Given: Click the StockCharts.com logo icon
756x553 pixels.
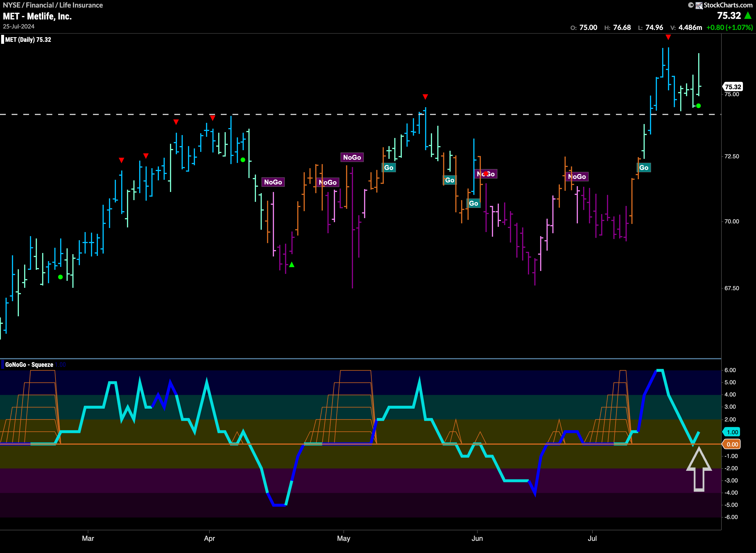Looking at the screenshot, I should pyautogui.click(x=699, y=5).
